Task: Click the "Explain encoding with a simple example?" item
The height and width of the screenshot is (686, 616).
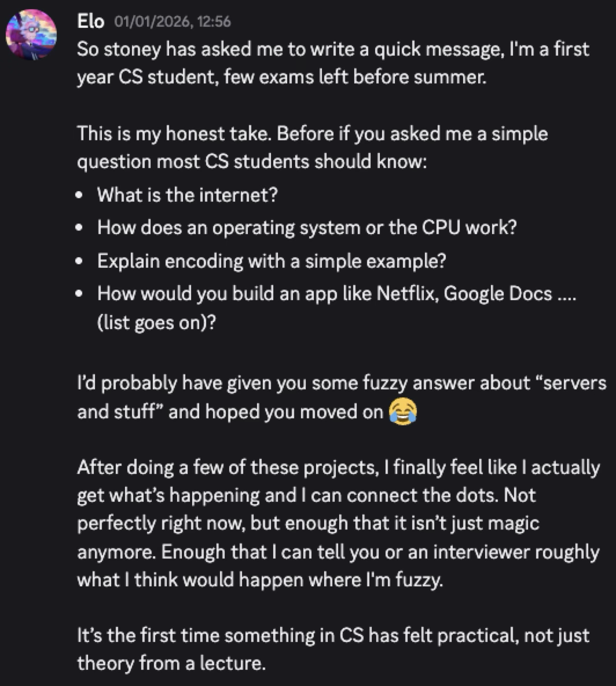Action: coord(272,261)
